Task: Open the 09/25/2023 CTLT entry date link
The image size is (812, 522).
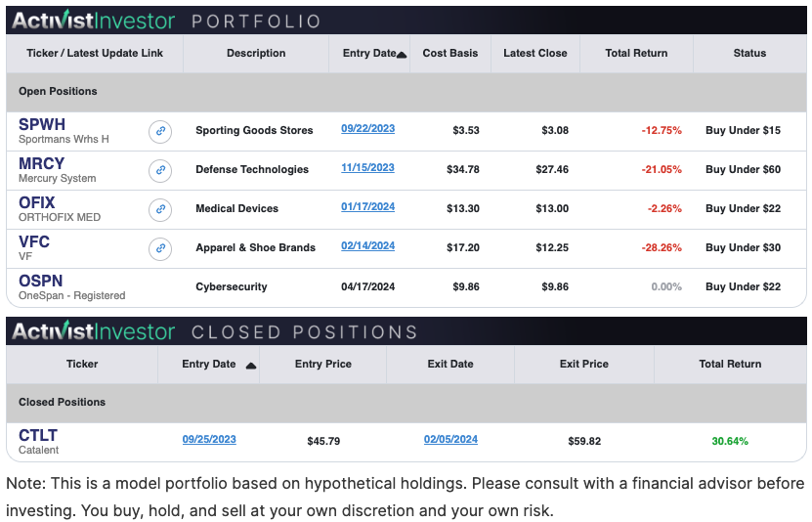Action: [x=209, y=439]
